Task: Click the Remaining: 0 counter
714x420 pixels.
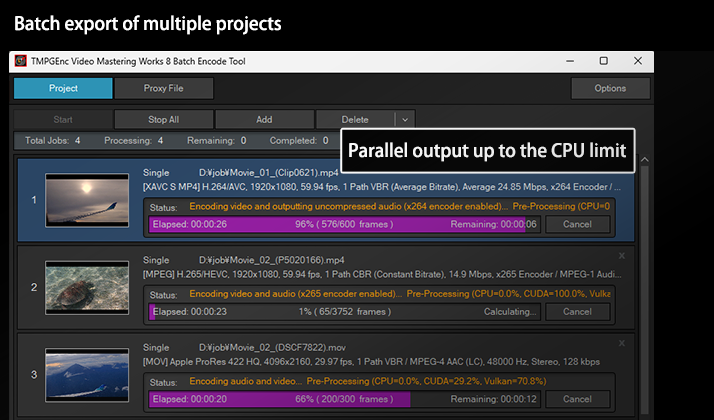Action: point(217,141)
